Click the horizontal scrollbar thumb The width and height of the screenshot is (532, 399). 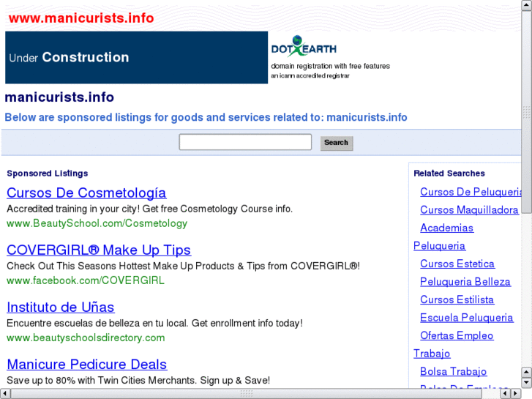(x=247, y=394)
